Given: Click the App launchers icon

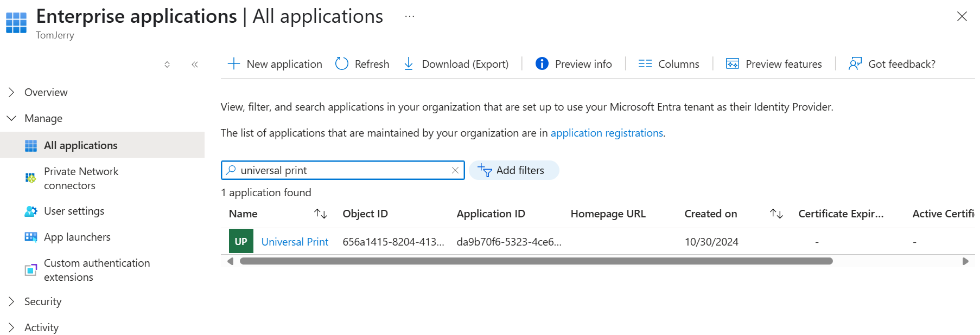Looking at the screenshot, I should [x=31, y=237].
